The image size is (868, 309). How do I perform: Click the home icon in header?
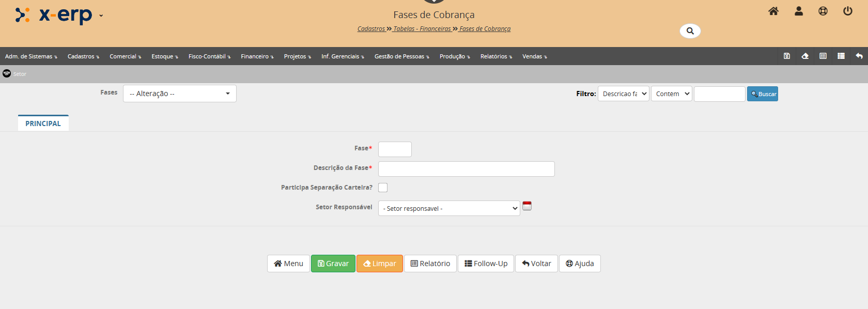tap(773, 11)
